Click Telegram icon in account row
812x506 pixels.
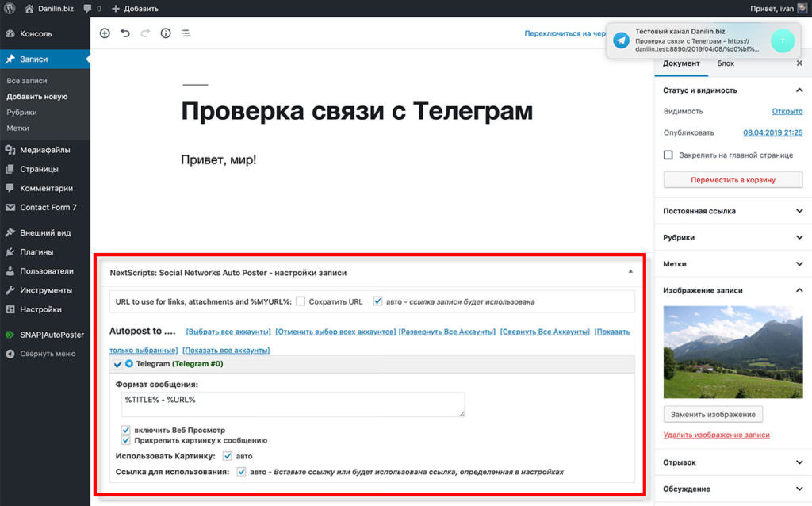click(x=129, y=363)
